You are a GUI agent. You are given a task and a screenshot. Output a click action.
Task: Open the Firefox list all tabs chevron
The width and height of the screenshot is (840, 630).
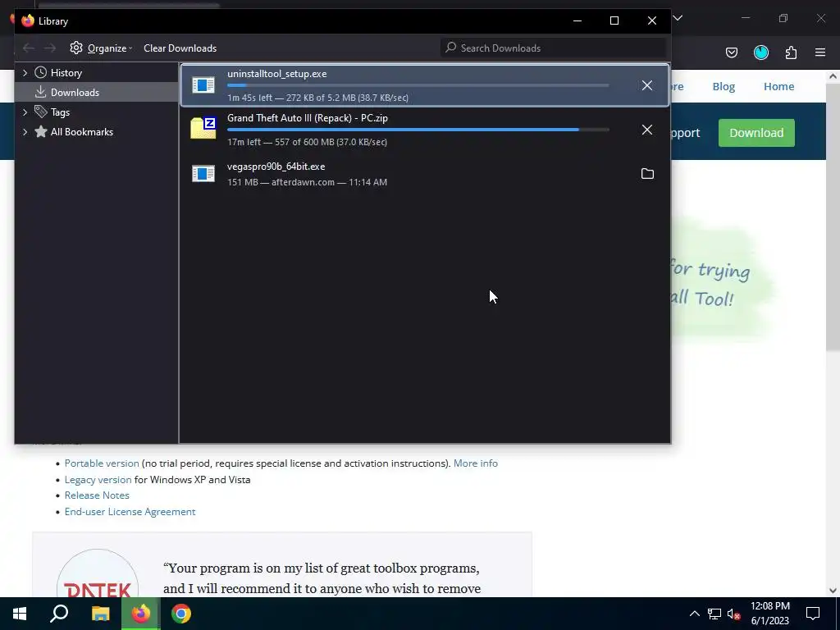[x=678, y=18]
